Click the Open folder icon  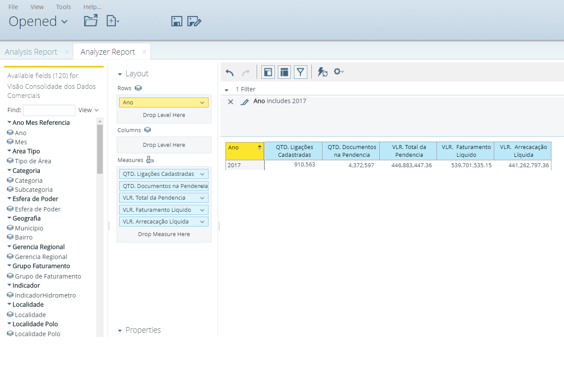[91, 21]
